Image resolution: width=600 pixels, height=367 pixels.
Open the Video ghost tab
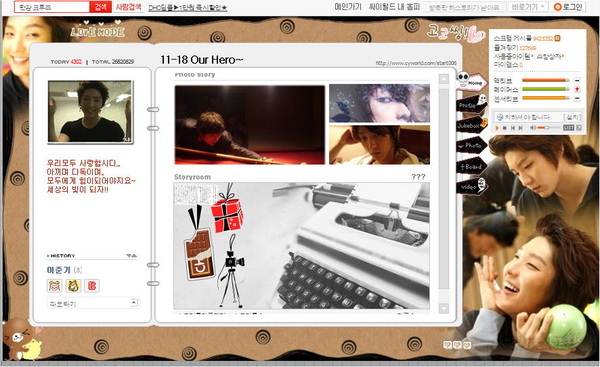coord(471,186)
